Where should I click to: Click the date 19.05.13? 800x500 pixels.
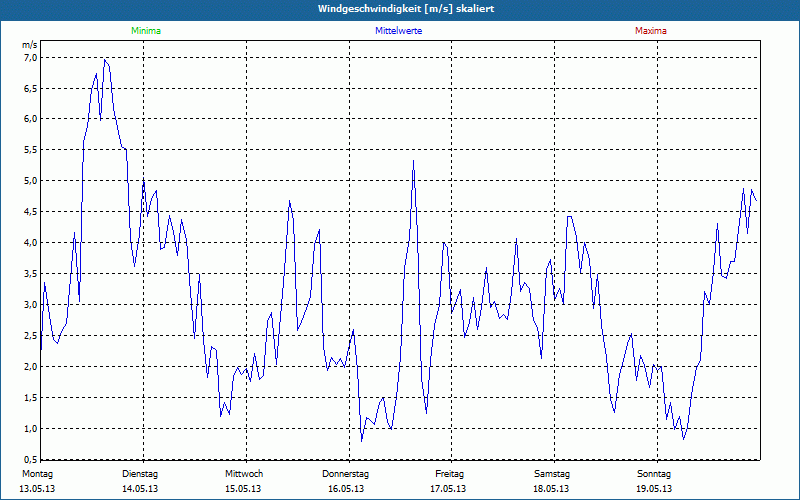pos(654,489)
